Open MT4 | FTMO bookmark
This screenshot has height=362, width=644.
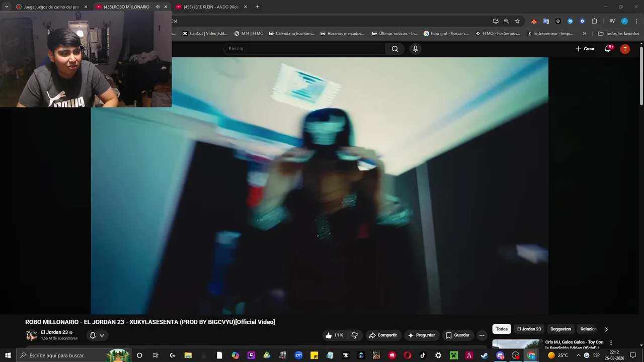(x=249, y=34)
